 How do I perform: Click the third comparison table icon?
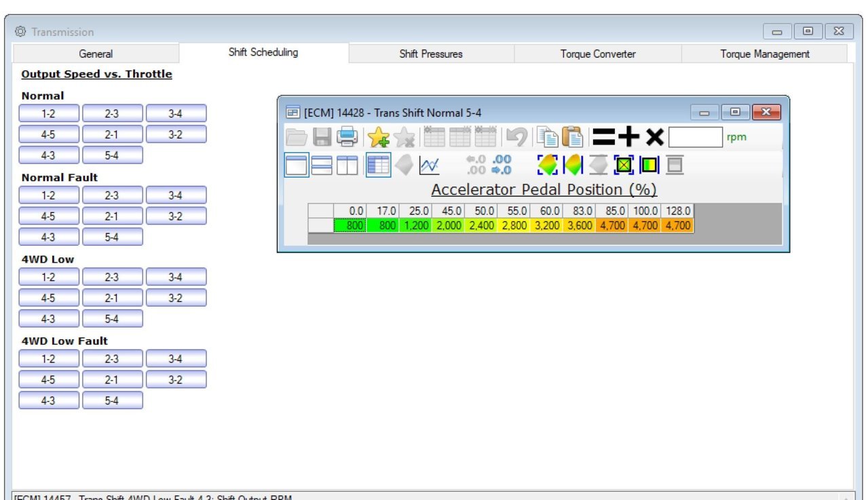tap(485, 138)
